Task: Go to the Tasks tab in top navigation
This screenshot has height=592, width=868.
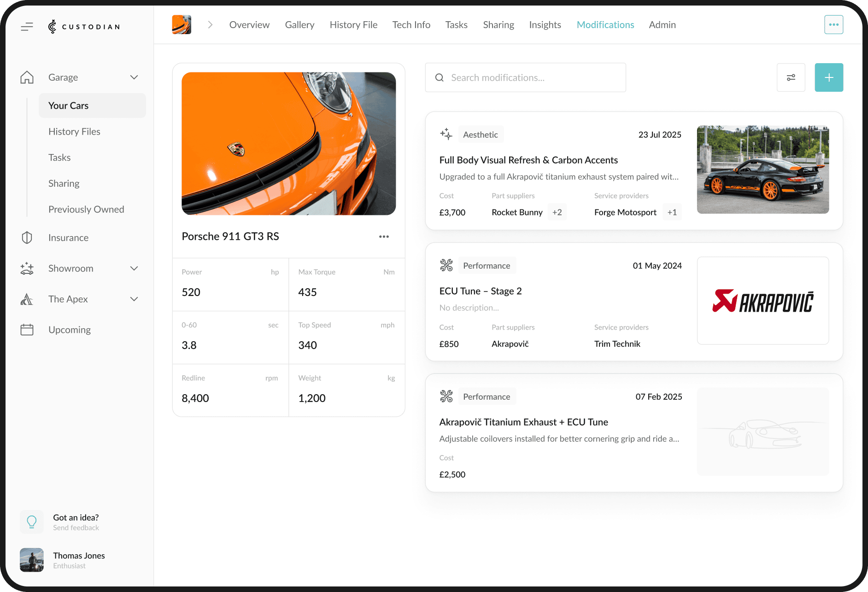Action: 456,25
